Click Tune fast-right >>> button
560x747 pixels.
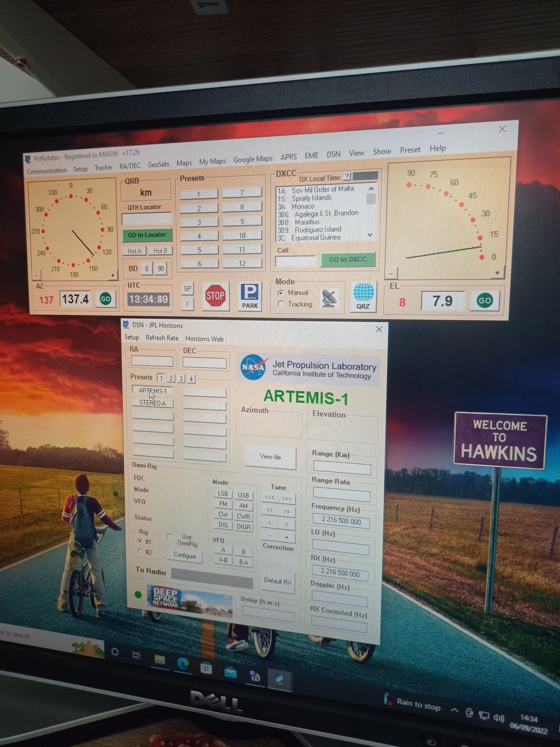point(287,499)
